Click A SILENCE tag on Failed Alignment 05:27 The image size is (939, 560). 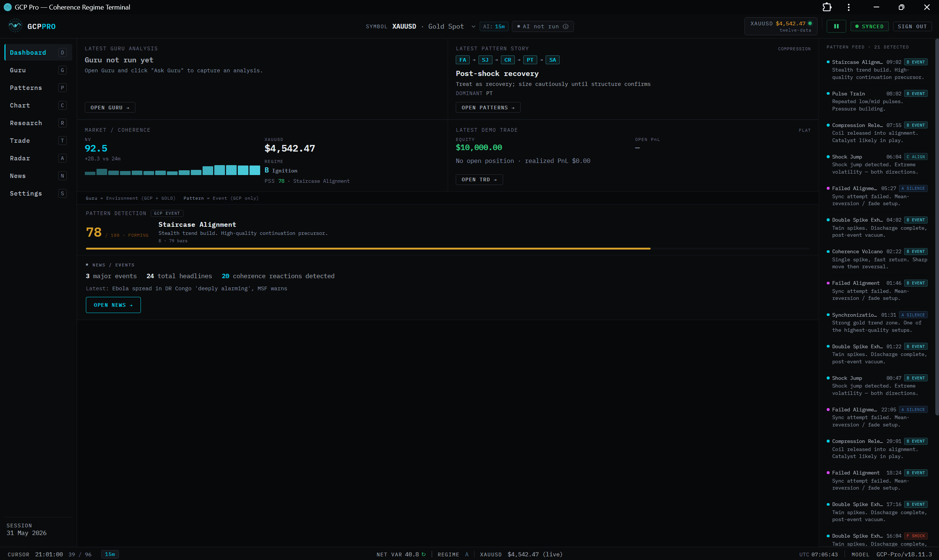pyautogui.click(x=913, y=188)
